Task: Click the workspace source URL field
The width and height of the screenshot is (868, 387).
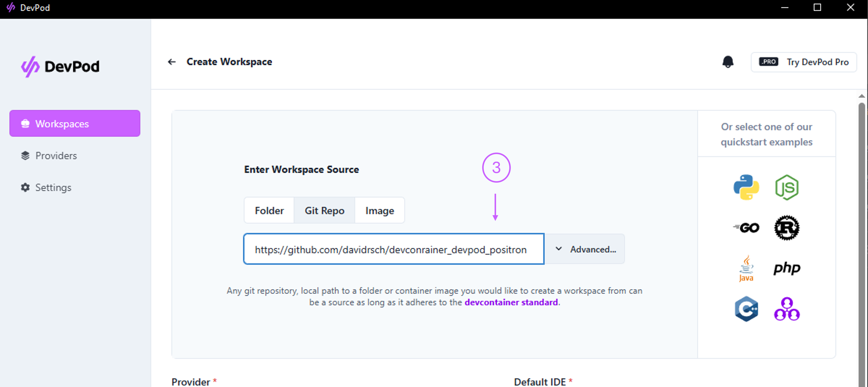Action: coord(394,249)
